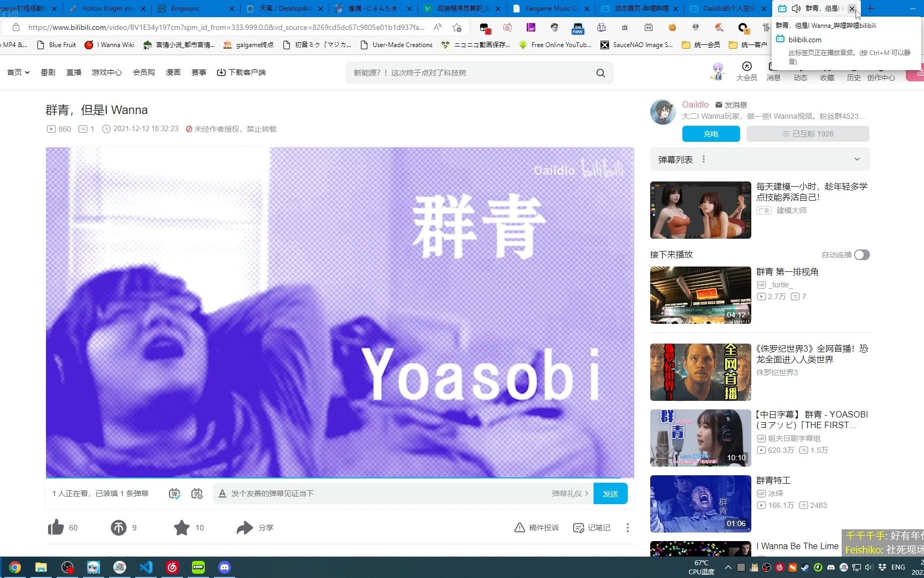The height and width of the screenshot is (578, 924).
Task: Like the video using the thumbs-up icon
Action: click(x=56, y=528)
